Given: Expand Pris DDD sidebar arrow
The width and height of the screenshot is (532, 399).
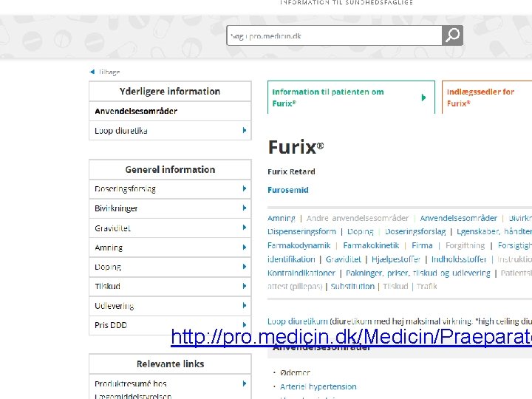Looking at the screenshot, I should tap(245, 325).
